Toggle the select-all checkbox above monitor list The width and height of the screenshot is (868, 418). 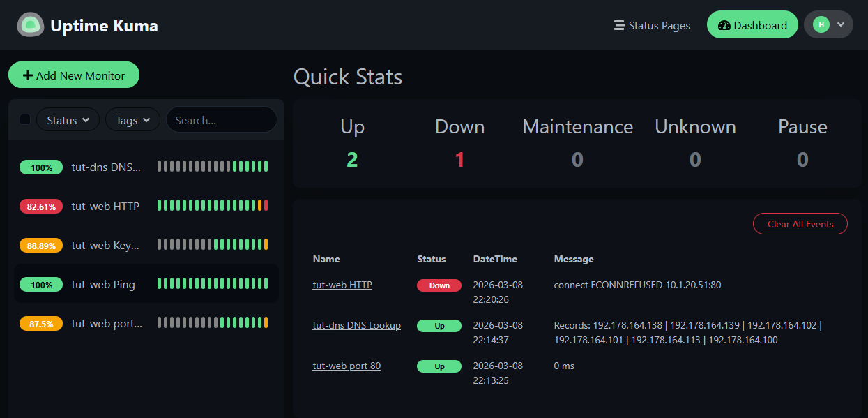(25, 119)
